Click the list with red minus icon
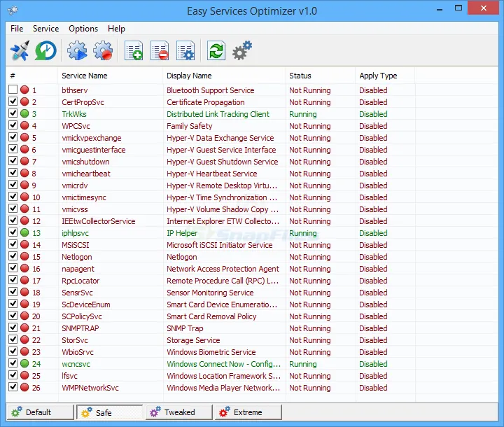The width and height of the screenshot is (504, 427). [160, 51]
